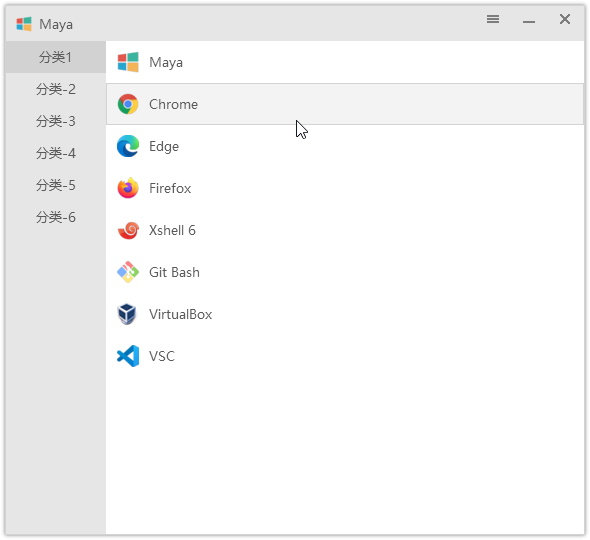Click the Git Bash diamond icon
590x540 pixels.
[x=128, y=272]
